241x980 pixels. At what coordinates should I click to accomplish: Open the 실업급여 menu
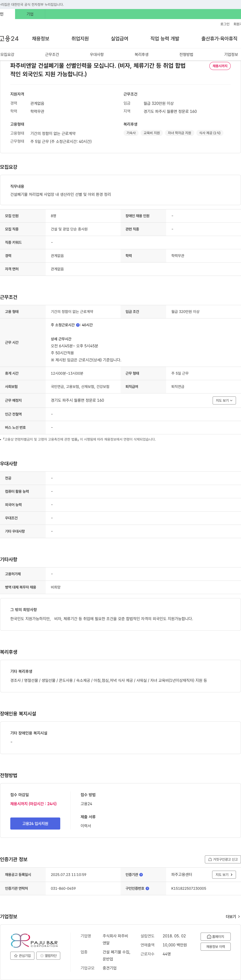(119, 38)
